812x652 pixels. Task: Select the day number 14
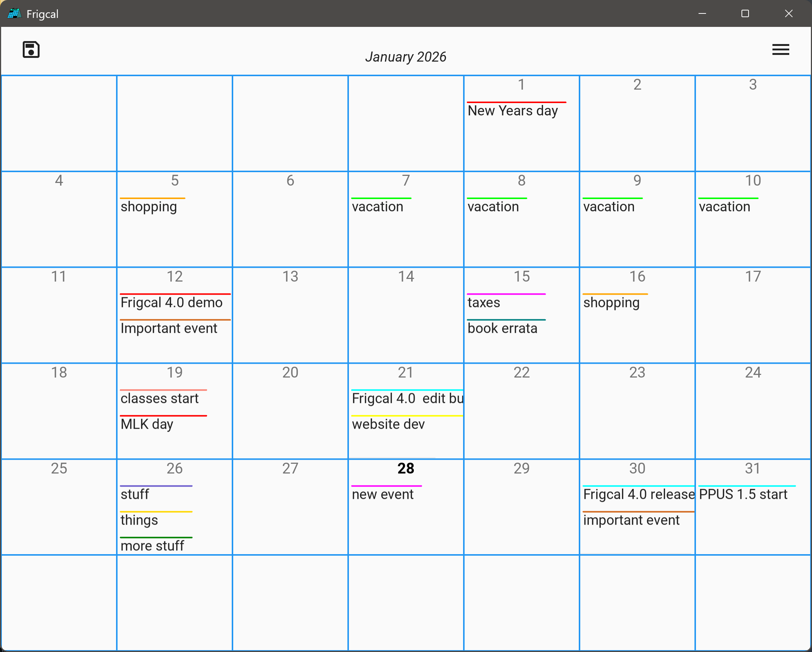point(406,277)
